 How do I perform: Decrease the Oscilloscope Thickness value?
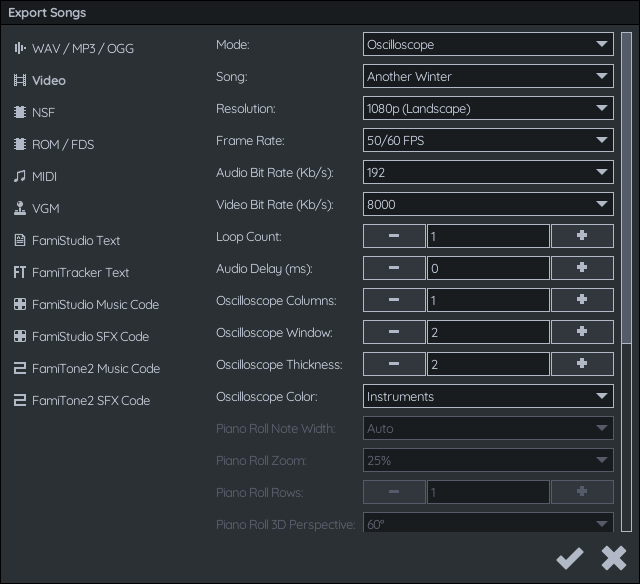click(x=394, y=364)
